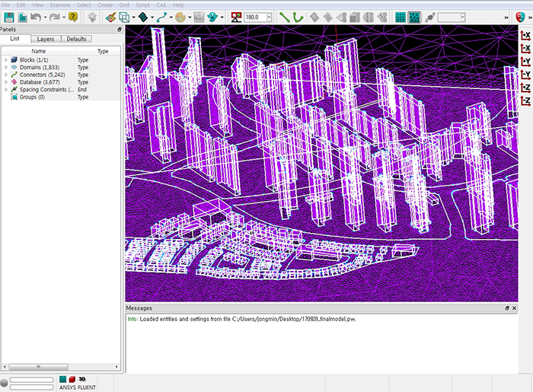Expand the Spacing Constraints tree item
Screen dimensions: 533x392
6,90
